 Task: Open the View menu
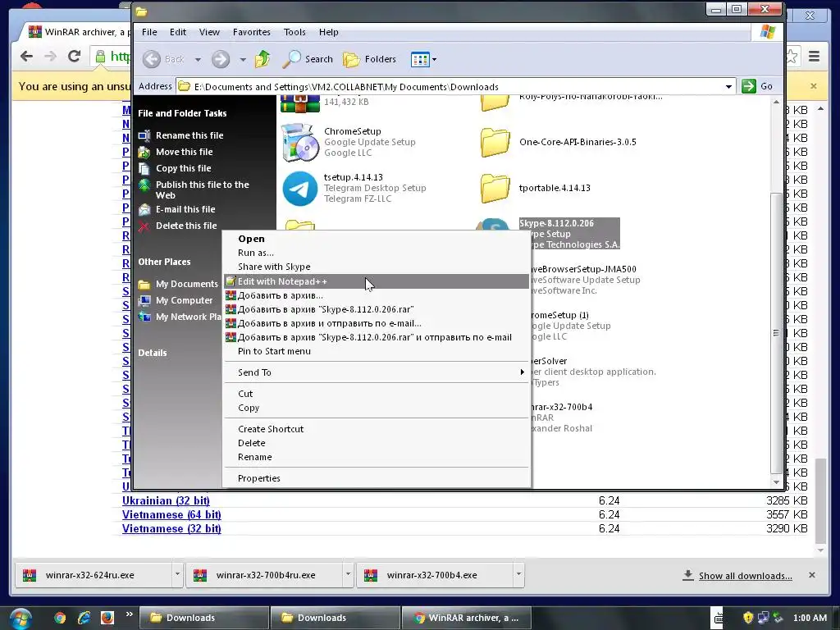[x=209, y=32]
